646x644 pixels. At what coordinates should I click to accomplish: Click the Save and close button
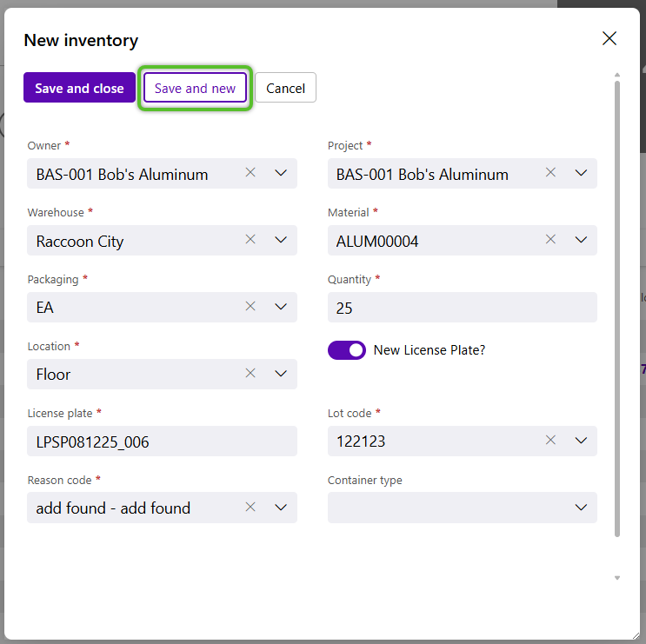(x=79, y=88)
